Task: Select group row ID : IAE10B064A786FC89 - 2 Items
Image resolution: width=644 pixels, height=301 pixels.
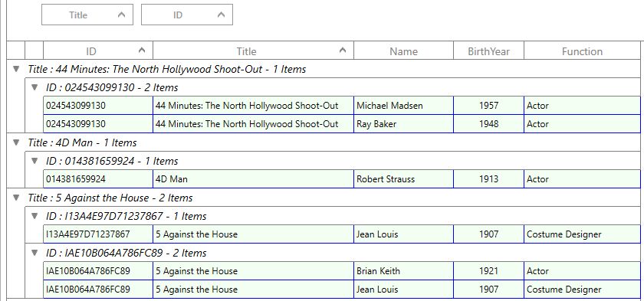Action: coord(333,253)
